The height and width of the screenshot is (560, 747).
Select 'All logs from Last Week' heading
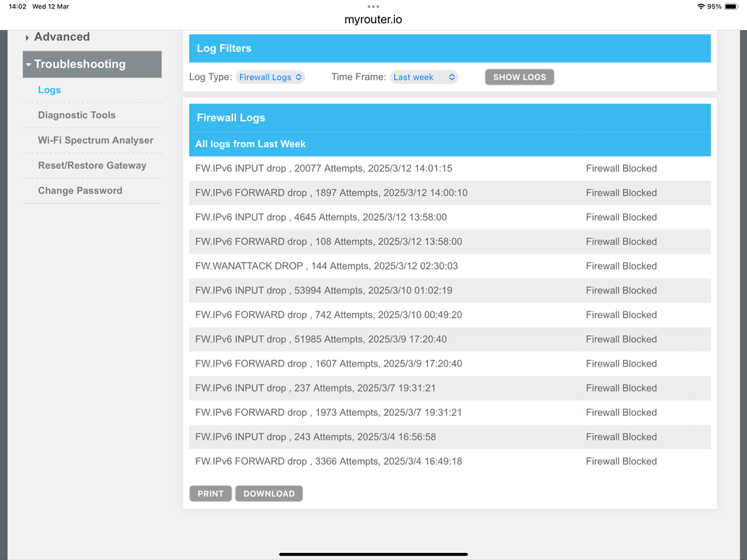click(x=250, y=143)
